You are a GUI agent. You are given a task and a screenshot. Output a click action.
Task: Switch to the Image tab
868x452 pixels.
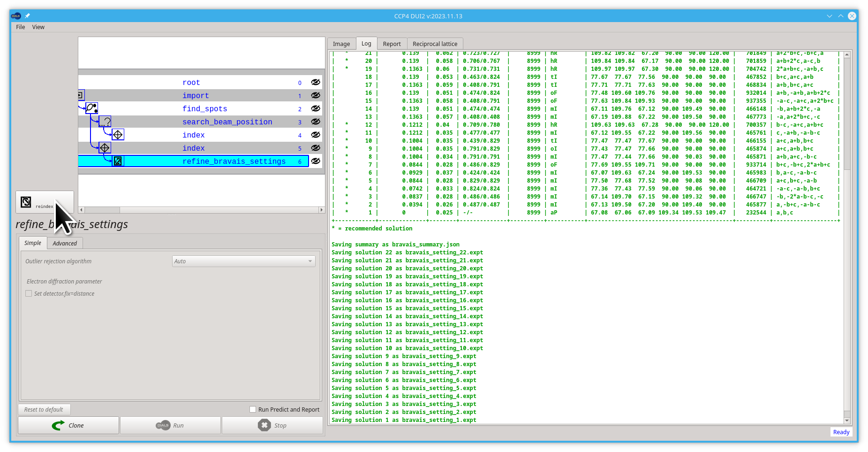(x=341, y=44)
